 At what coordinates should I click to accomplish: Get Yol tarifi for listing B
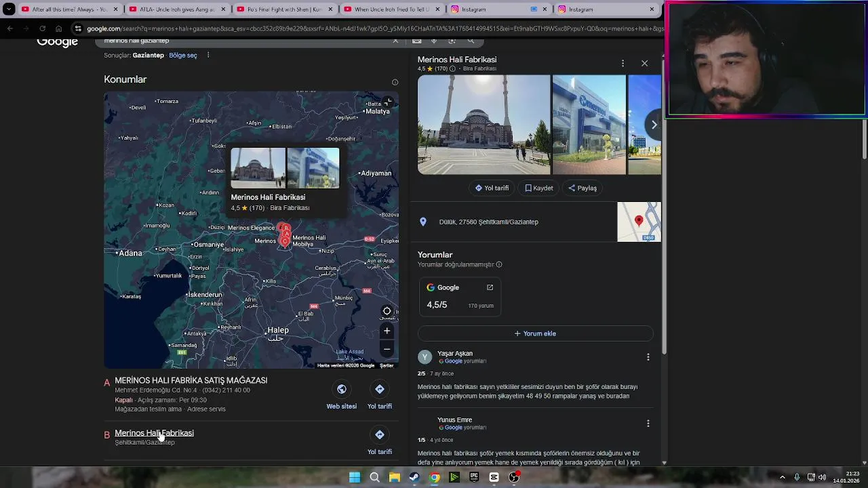[x=379, y=441]
